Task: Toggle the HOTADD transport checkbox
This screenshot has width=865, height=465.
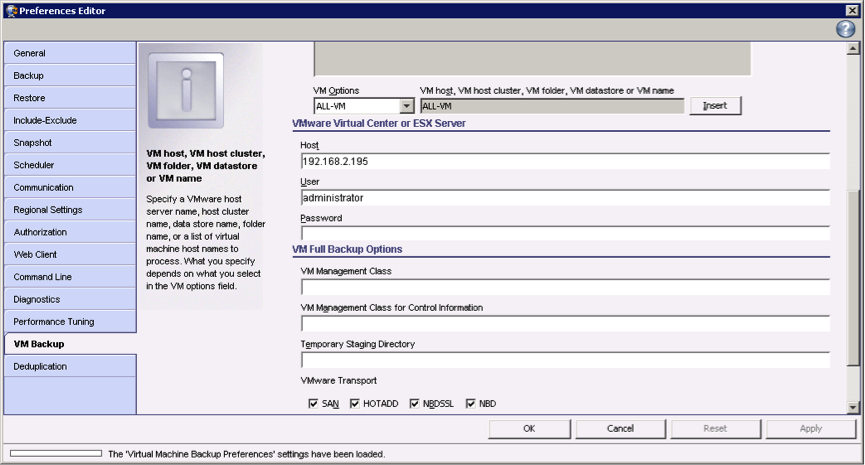Action: point(354,404)
